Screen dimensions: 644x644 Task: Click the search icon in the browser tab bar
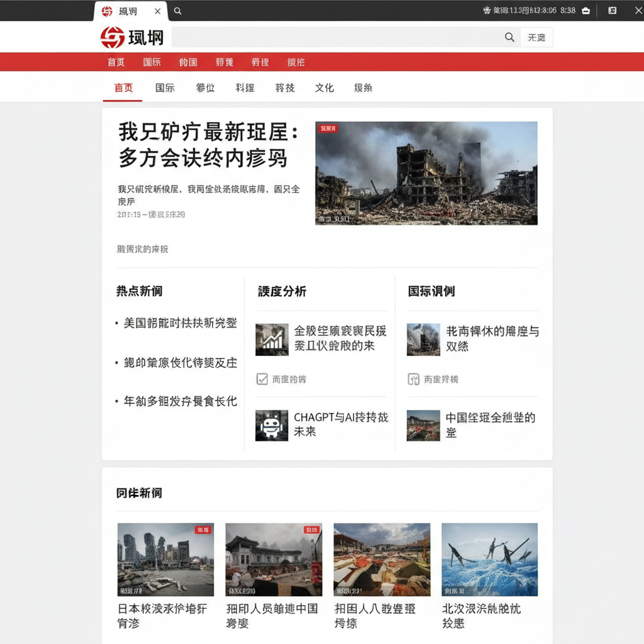coord(177,11)
